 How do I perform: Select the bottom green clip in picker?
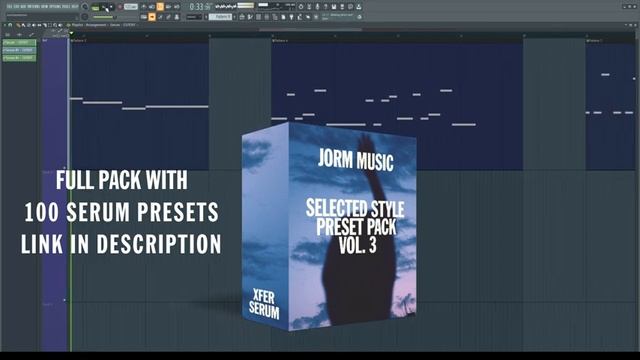click(x=19, y=58)
